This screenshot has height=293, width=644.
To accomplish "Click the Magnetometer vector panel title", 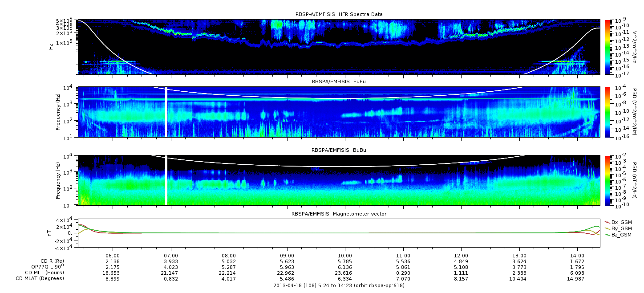I will (339, 214).
